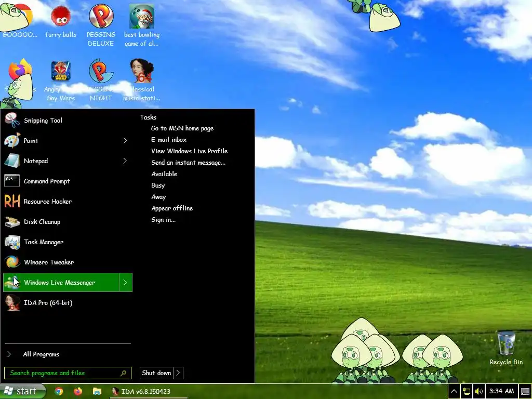The image size is (532, 399).
Task: Open the Shut down options arrow
Action: point(179,373)
